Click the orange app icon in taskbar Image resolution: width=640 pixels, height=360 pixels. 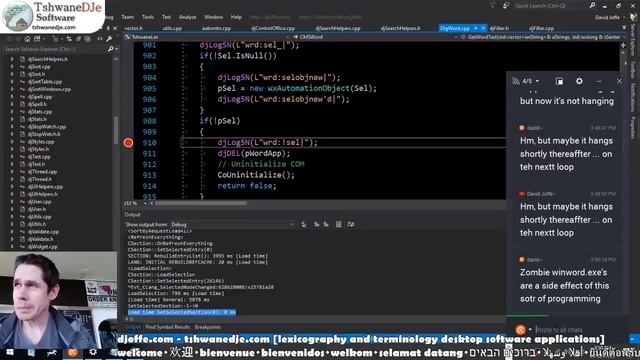(x=73, y=352)
